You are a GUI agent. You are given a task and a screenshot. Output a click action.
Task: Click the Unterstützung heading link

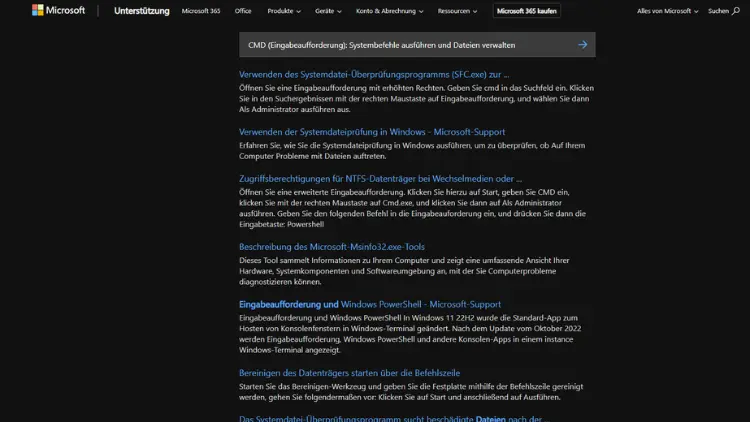pos(141,11)
